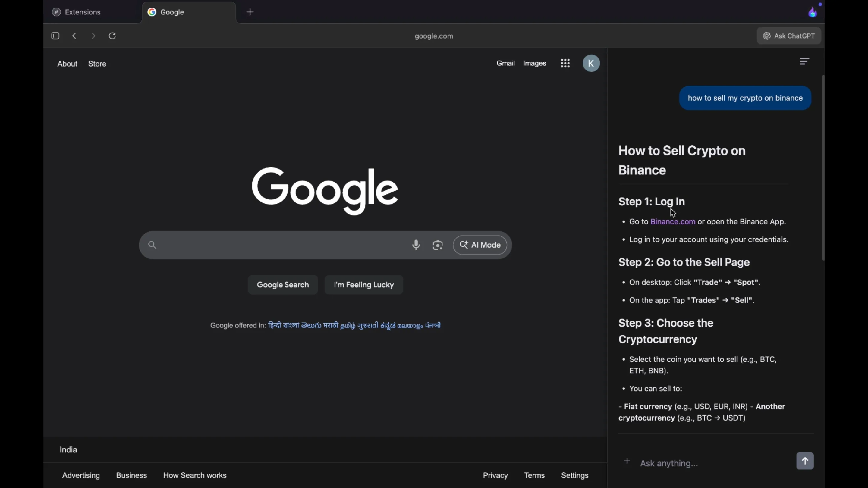Select the Google tab
868x488 pixels.
click(172, 12)
